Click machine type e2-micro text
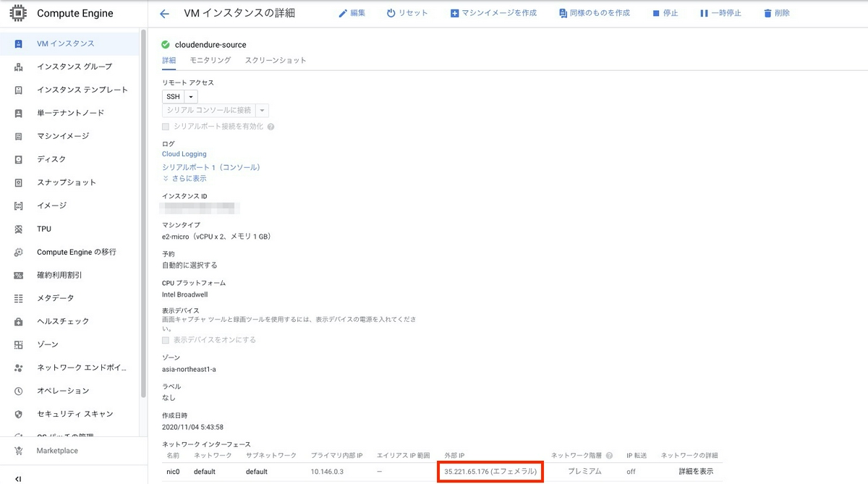The image size is (868, 484). (x=217, y=237)
